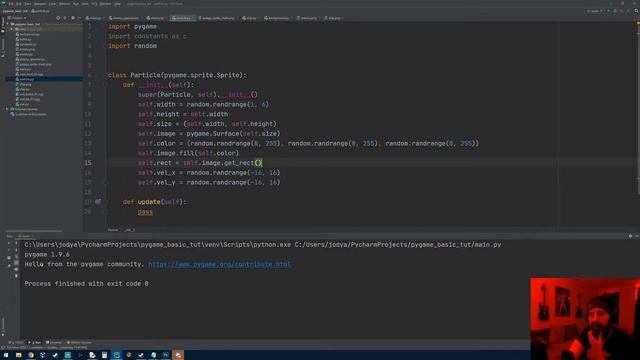Click pygame_basic_tut in the navigation bar
640x360 pixels.
click(x=15, y=11)
